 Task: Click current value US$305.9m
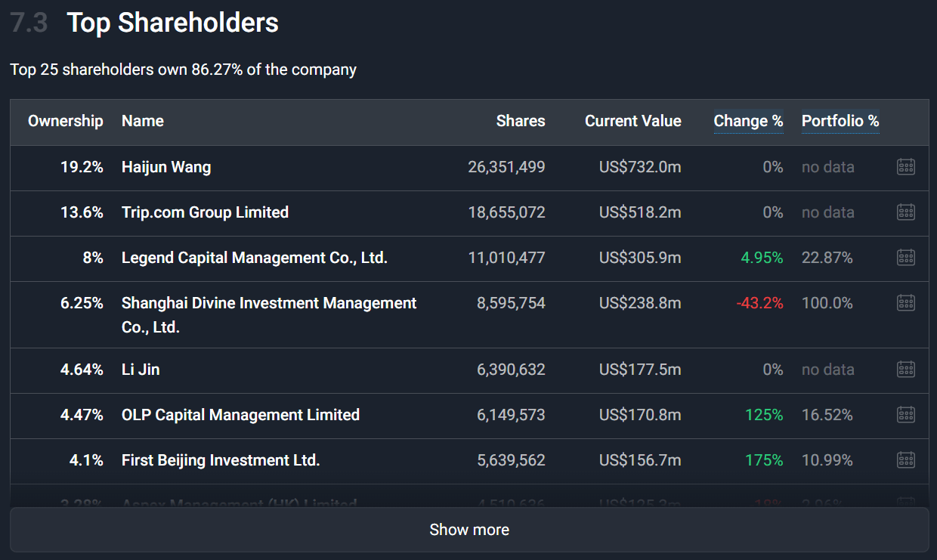(x=640, y=258)
